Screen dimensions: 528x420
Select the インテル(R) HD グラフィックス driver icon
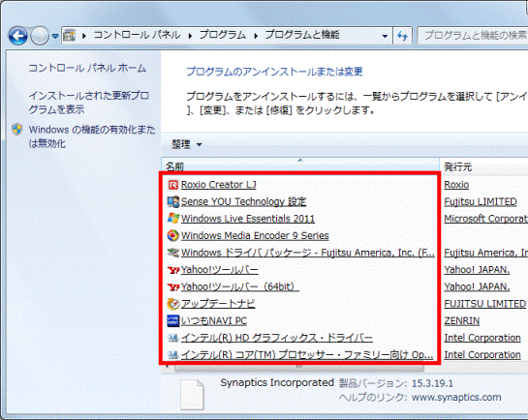tap(172, 338)
